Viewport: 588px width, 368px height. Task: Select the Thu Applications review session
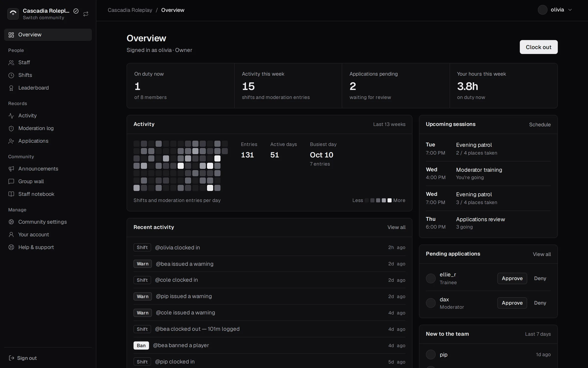[488, 223]
